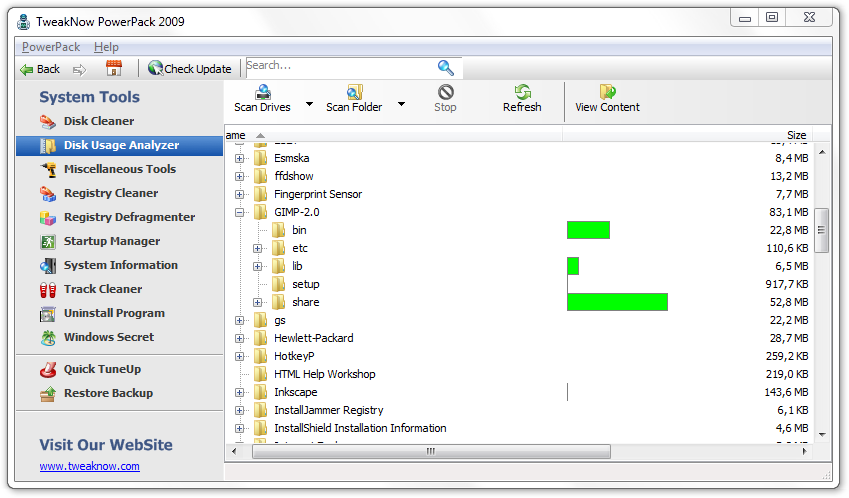Click in the Search field
The height and width of the screenshot is (498, 849).
click(340, 66)
